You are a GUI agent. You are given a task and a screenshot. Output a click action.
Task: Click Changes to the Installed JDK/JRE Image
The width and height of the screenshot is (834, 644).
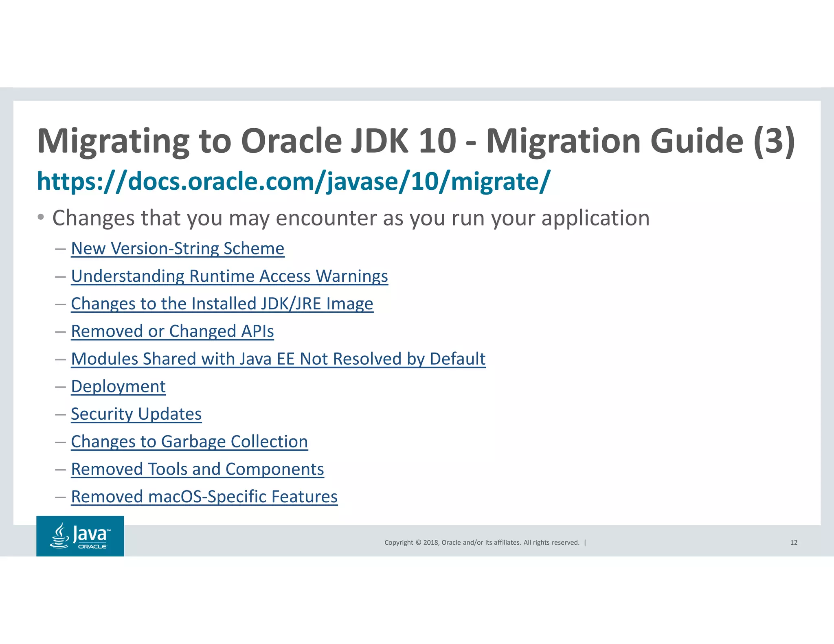click(x=222, y=304)
